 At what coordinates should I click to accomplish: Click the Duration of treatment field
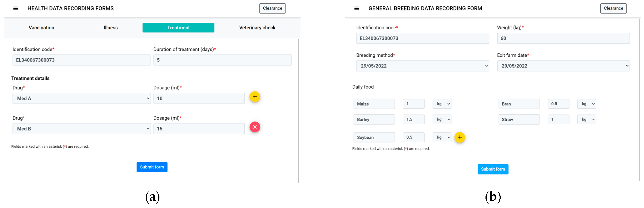(x=222, y=60)
